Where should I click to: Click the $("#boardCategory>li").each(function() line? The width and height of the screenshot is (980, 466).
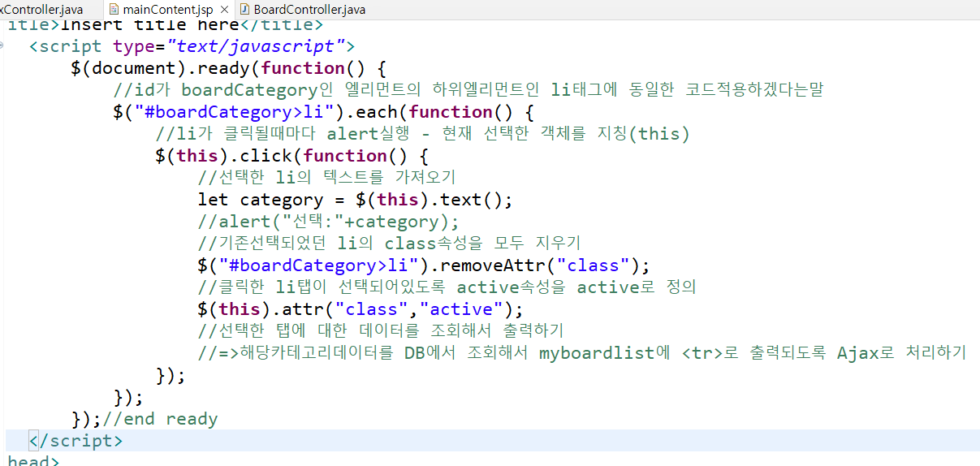point(324,112)
